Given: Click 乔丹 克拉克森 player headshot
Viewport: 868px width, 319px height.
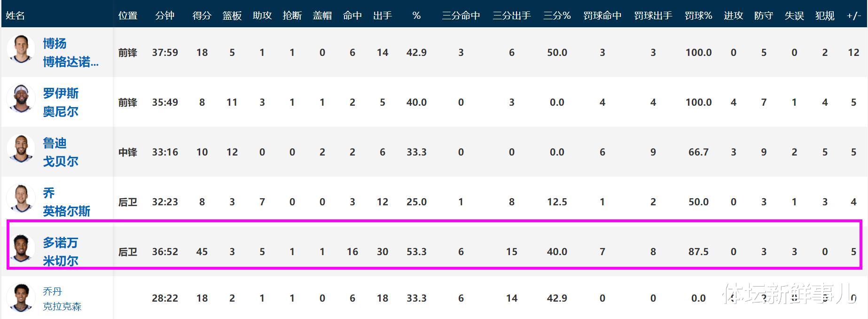Looking at the screenshot, I should 21,298.
